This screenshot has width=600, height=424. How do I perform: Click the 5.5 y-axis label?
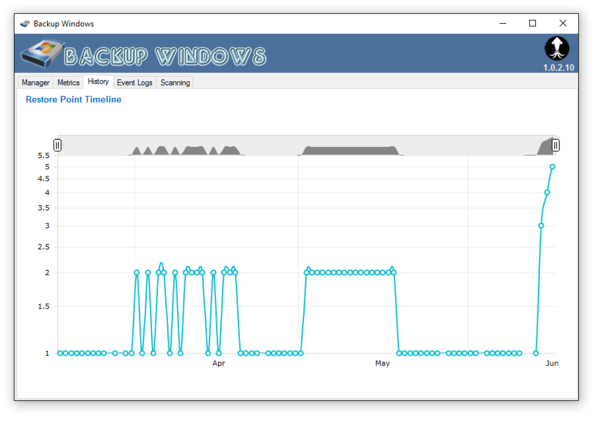(43, 155)
